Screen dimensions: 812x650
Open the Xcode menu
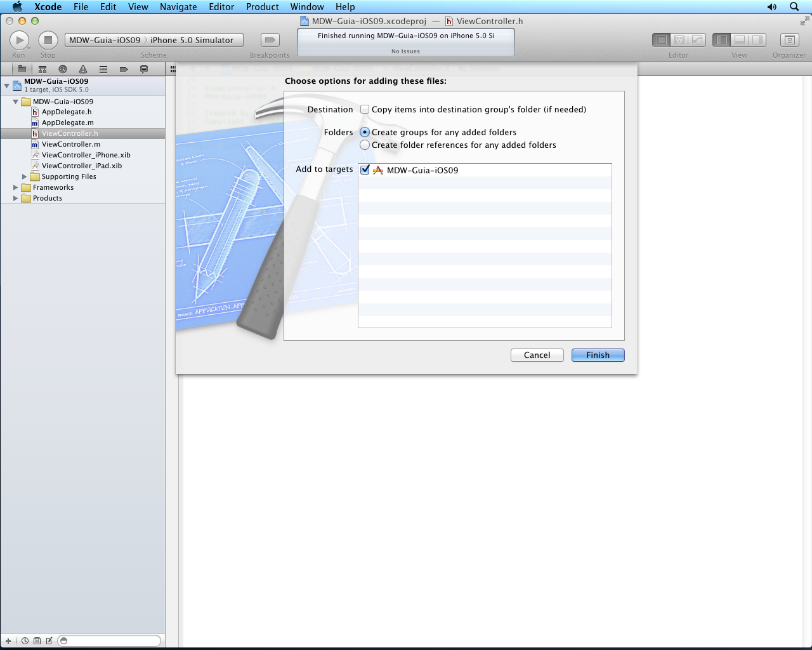(x=48, y=7)
